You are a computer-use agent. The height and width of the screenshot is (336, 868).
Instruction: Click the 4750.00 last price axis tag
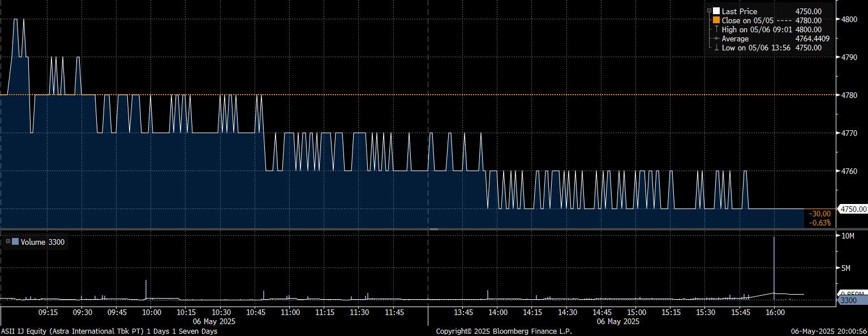853,209
